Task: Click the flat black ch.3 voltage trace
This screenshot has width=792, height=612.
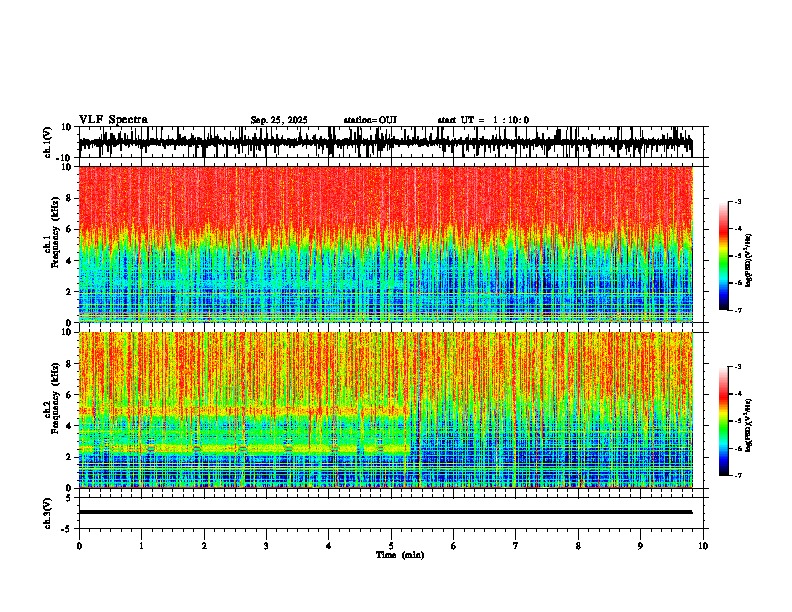Action: 385,512
